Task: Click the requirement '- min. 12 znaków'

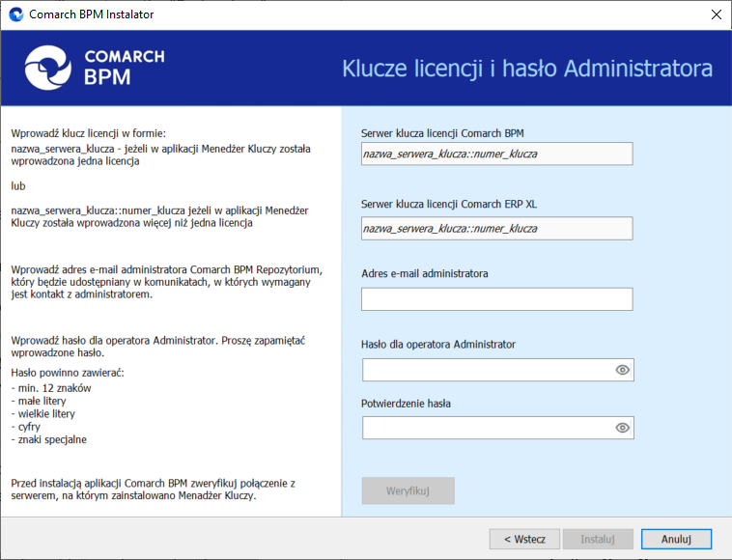Action: pos(51,388)
